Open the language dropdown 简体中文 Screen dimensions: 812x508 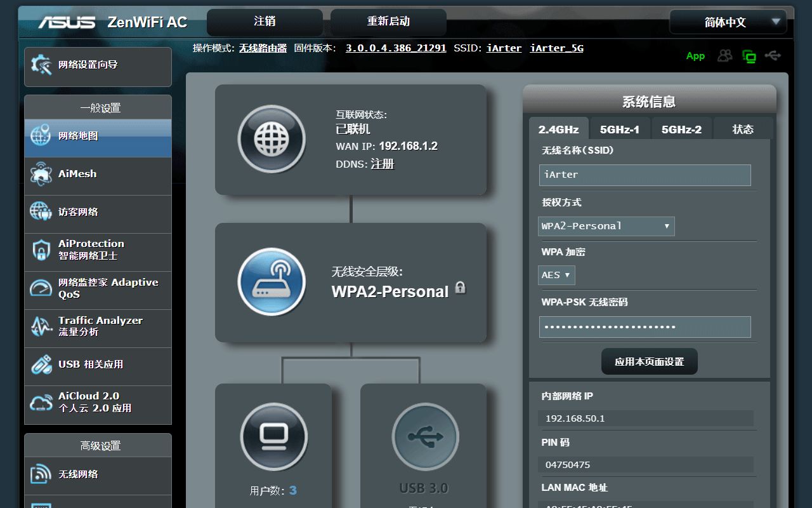point(728,22)
